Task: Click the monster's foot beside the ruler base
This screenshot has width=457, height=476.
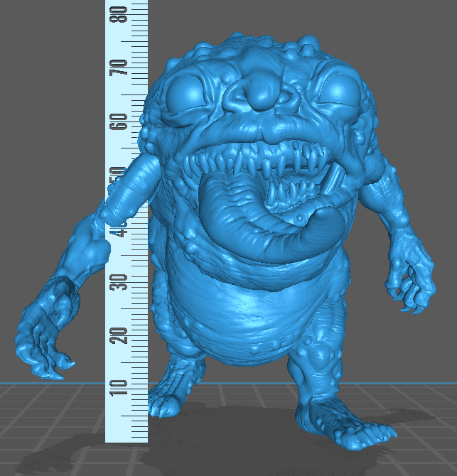Action: (167, 398)
